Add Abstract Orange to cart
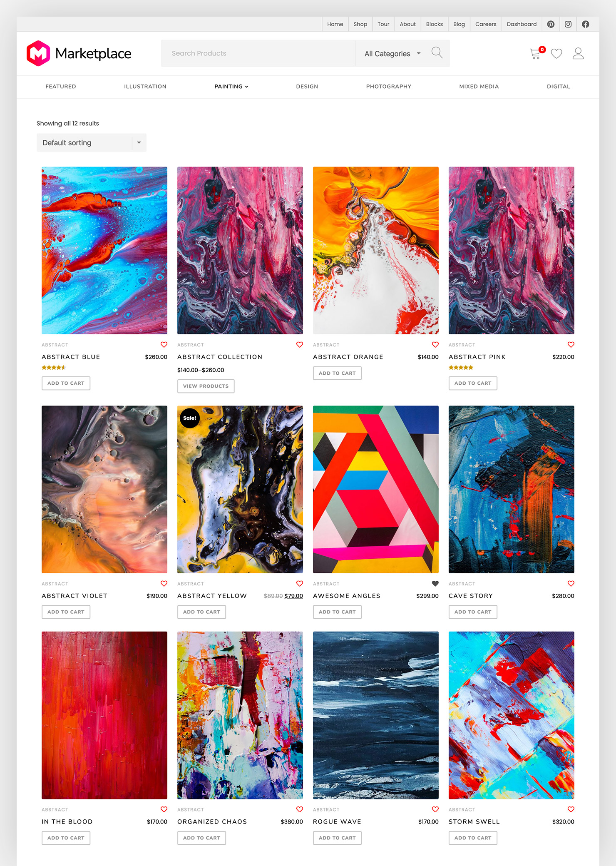 tap(337, 373)
